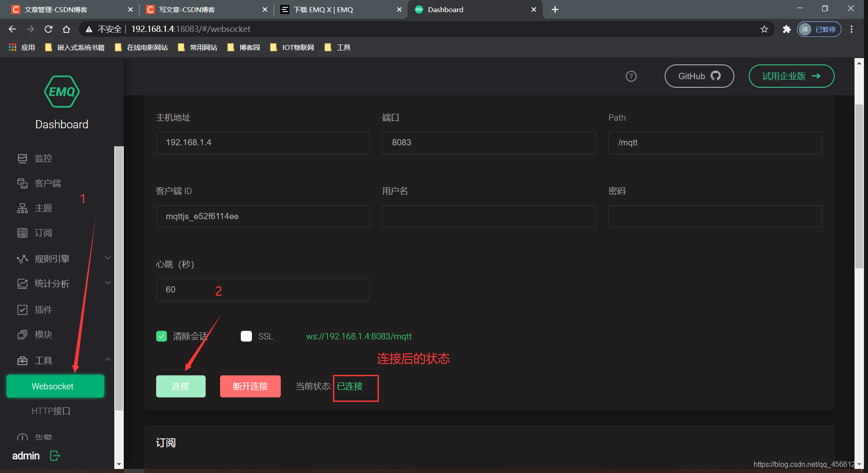Select the 客户端 clients section

click(x=48, y=183)
